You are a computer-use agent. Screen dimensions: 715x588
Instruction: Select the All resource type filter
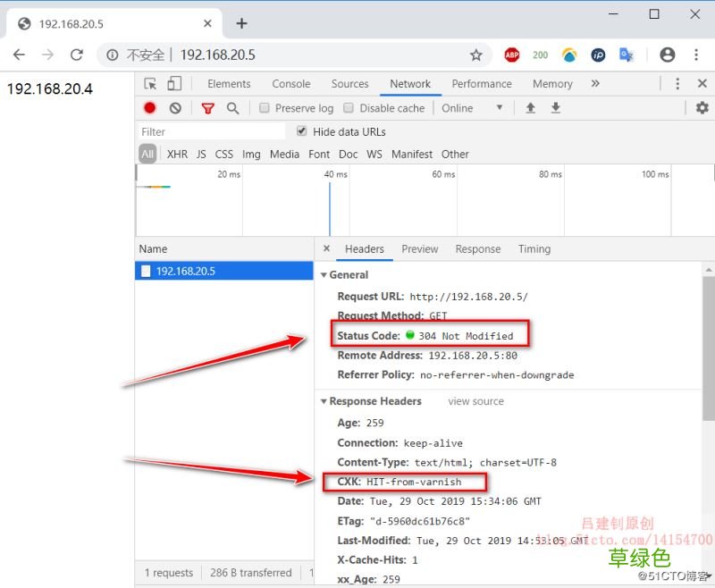147,154
